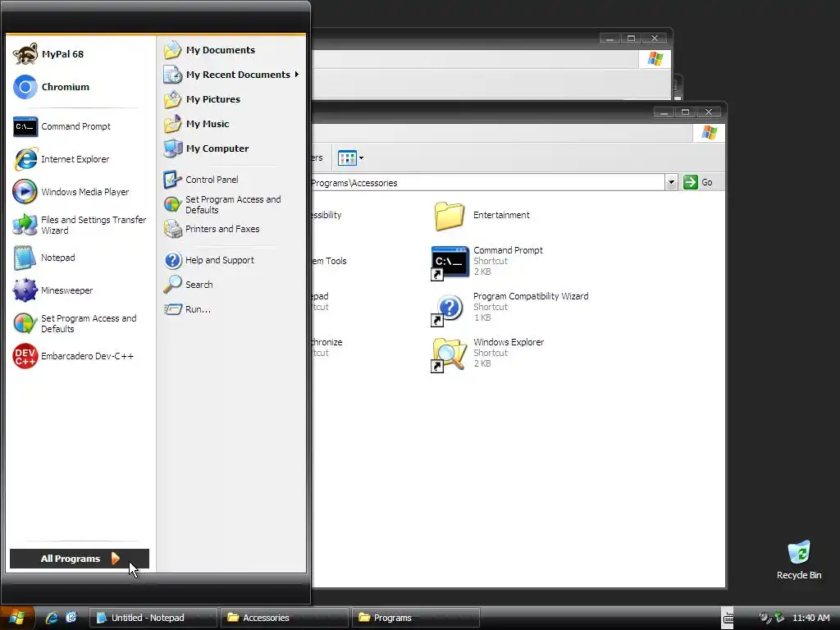
Task: Click the System Tools folder label
Action: (329, 261)
